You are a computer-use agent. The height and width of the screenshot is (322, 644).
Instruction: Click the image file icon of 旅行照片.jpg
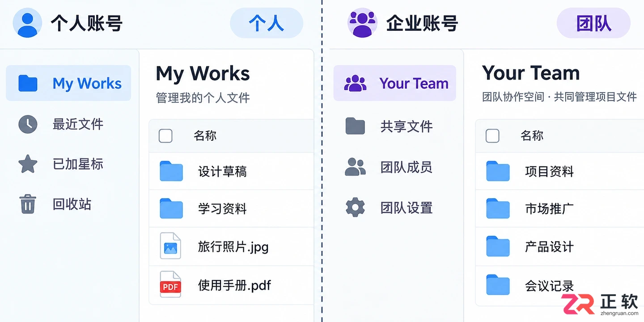point(170,246)
